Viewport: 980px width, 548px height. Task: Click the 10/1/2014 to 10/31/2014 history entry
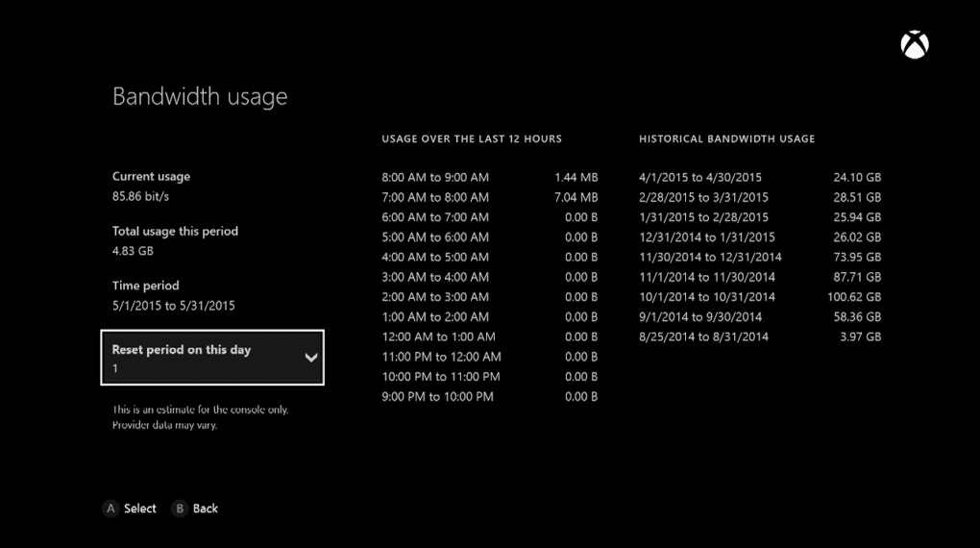point(759,297)
